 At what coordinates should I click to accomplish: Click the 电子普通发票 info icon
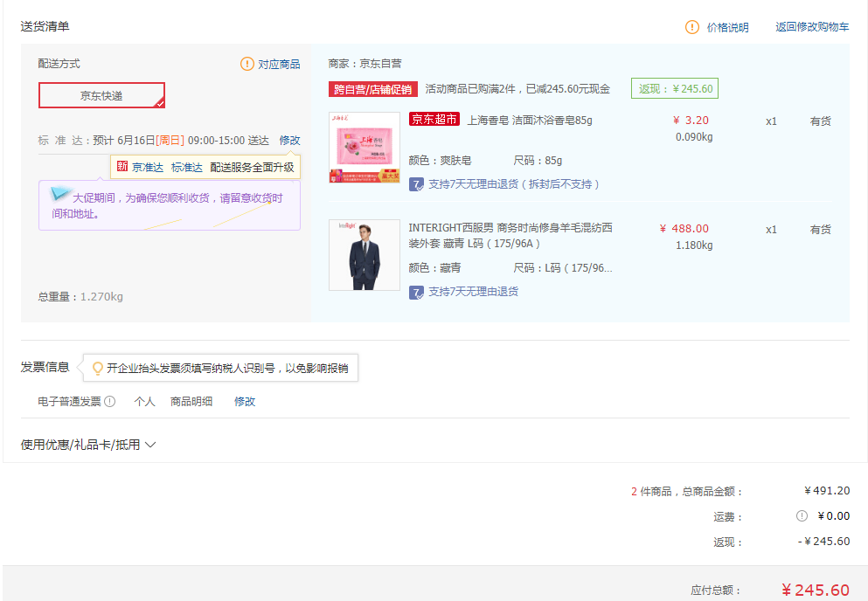coord(109,401)
